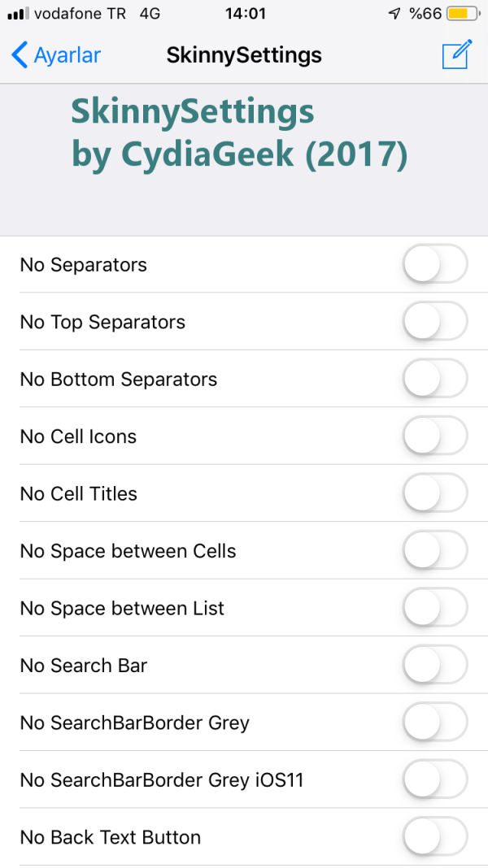Image resolution: width=488 pixels, height=868 pixels.
Task: Tap the compose icon in navigation bar
Action: pyautogui.click(x=456, y=55)
